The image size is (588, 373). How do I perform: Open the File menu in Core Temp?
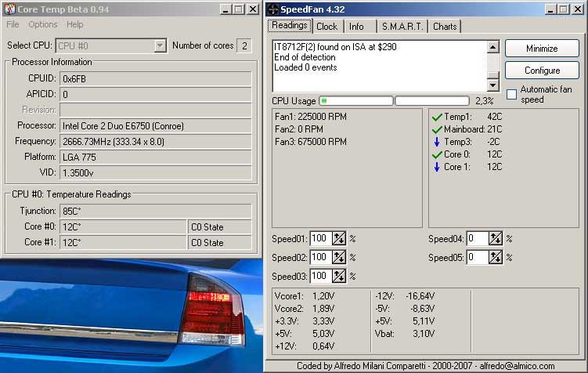(x=13, y=24)
